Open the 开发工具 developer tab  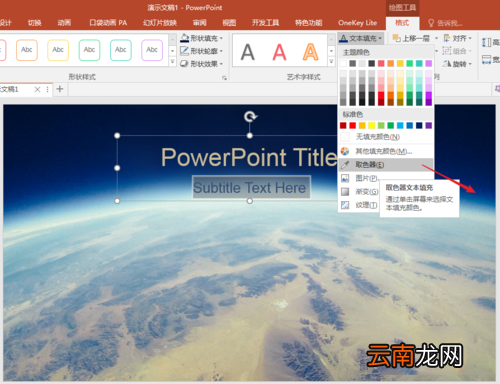(265, 23)
